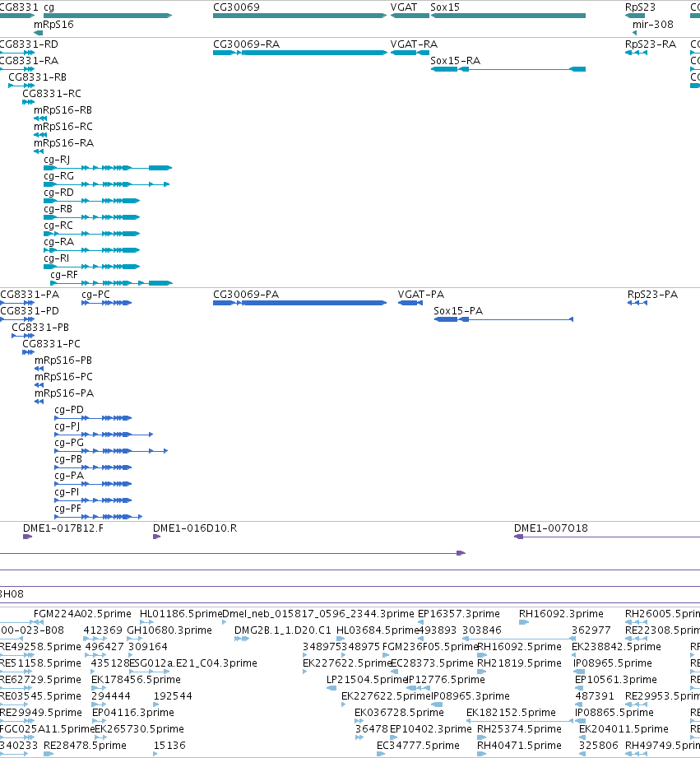
Task: Click the CG8331-RB transcript label
Action: (x=37, y=77)
